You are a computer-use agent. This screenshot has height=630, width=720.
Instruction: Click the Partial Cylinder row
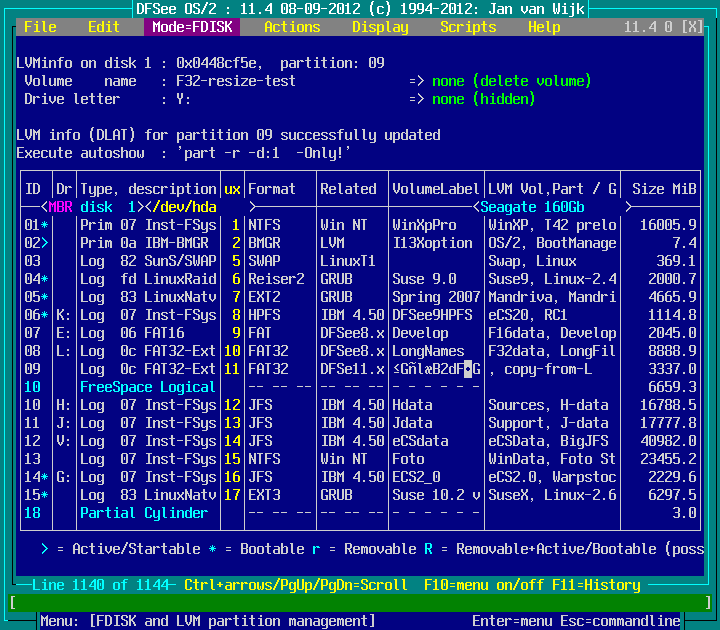pyautogui.click(x=144, y=513)
